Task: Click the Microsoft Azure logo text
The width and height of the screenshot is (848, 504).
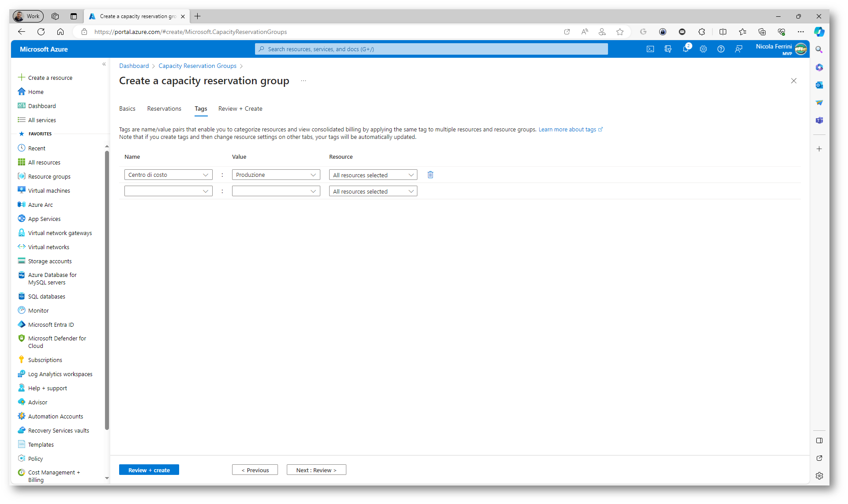Action: tap(44, 49)
